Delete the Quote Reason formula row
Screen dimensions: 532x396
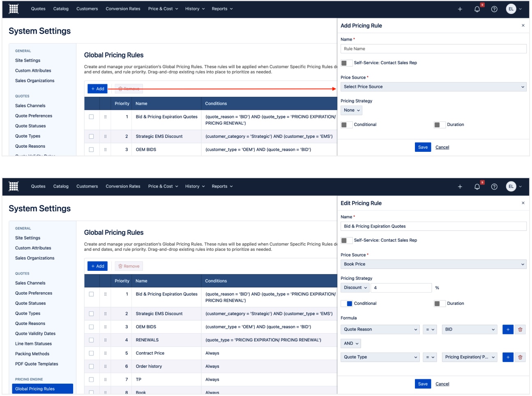pyautogui.click(x=520, y=330)
